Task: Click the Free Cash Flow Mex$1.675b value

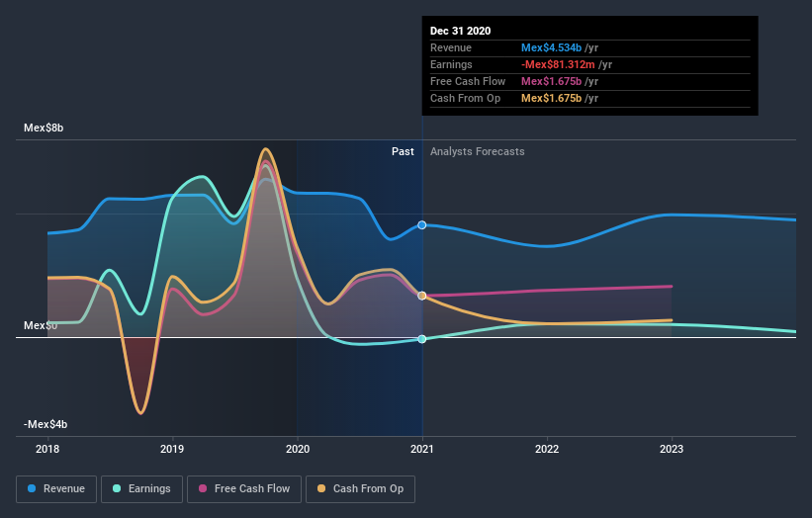Action: tap(551, 81)
